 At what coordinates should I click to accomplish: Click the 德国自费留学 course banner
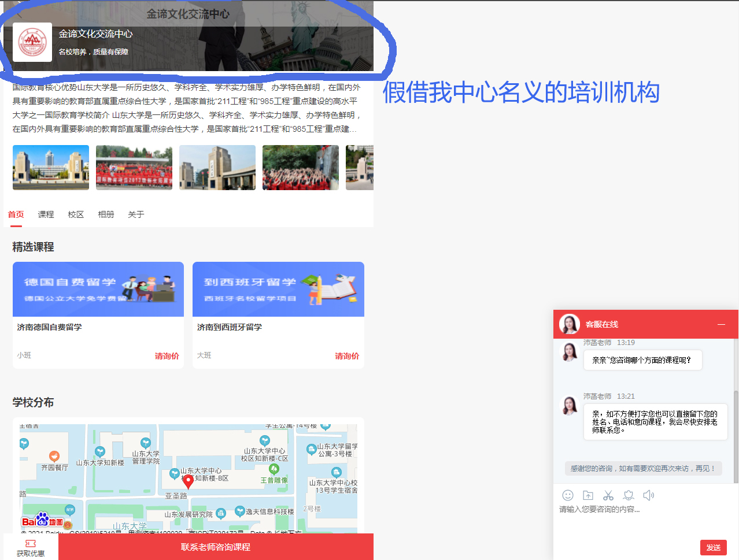pyautogui.click(x=98, y=289)
